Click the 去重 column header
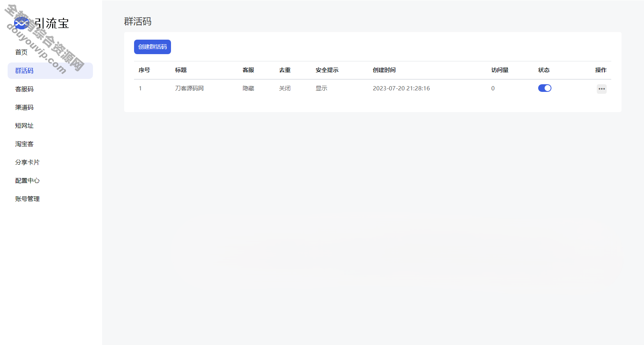Screen dimensions: 644x345 [x=285, y=70]
